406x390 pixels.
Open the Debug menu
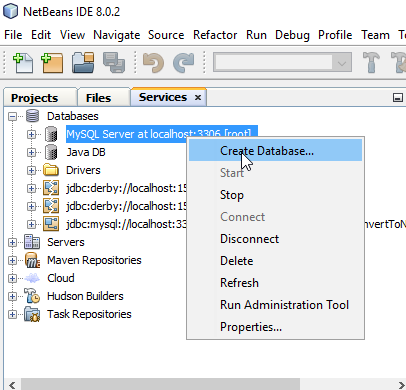pos(292,35)
